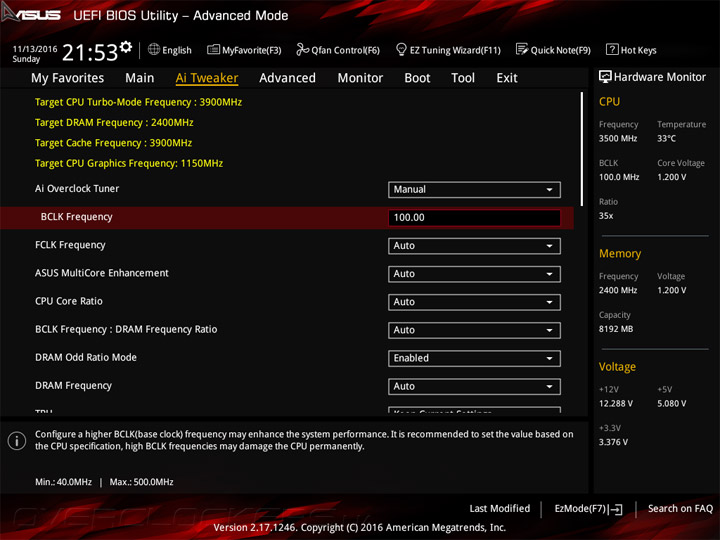Click the Hot Keys label
The image size is (720, 540).
tap(638, 50)
